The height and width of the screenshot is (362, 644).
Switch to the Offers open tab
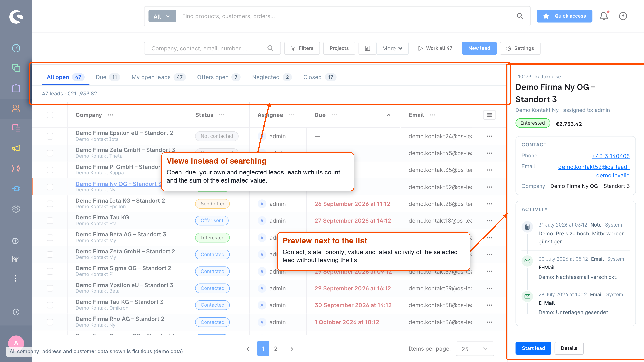tap(218, 77)
